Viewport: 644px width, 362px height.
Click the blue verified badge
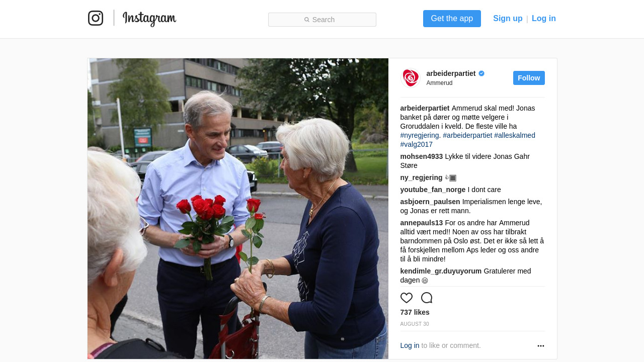click(481, 73)
